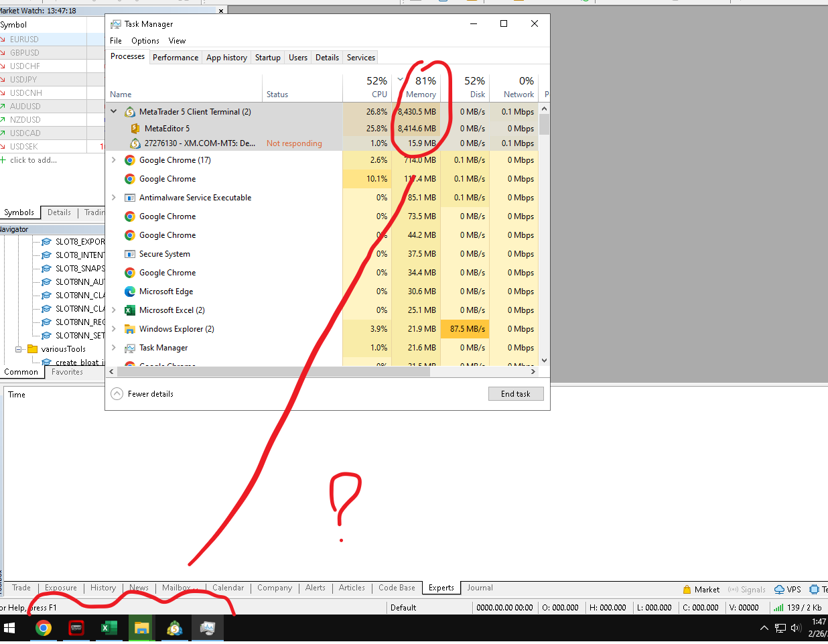
Task: Select EURUSD in Market Watch
Action: click(24, 40)
